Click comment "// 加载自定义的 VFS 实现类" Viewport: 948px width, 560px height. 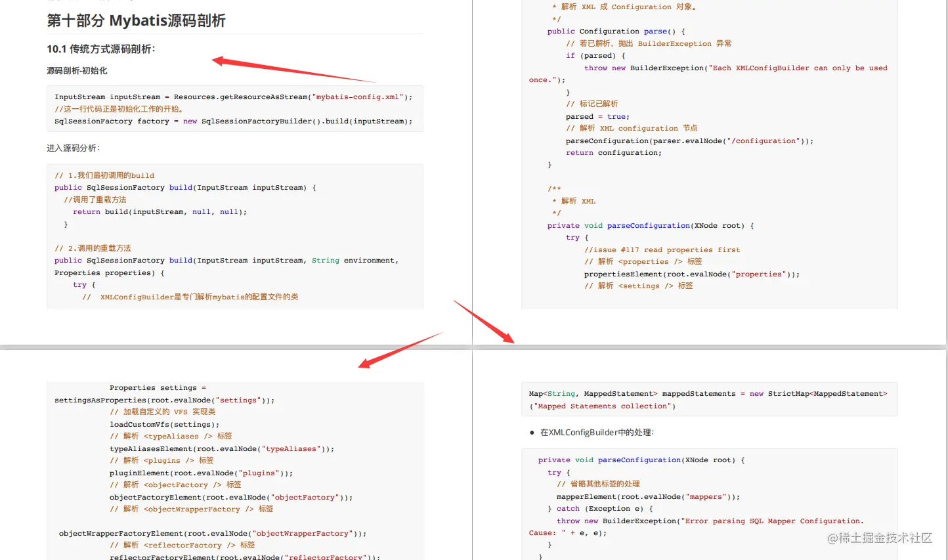[x=163, y=412]
